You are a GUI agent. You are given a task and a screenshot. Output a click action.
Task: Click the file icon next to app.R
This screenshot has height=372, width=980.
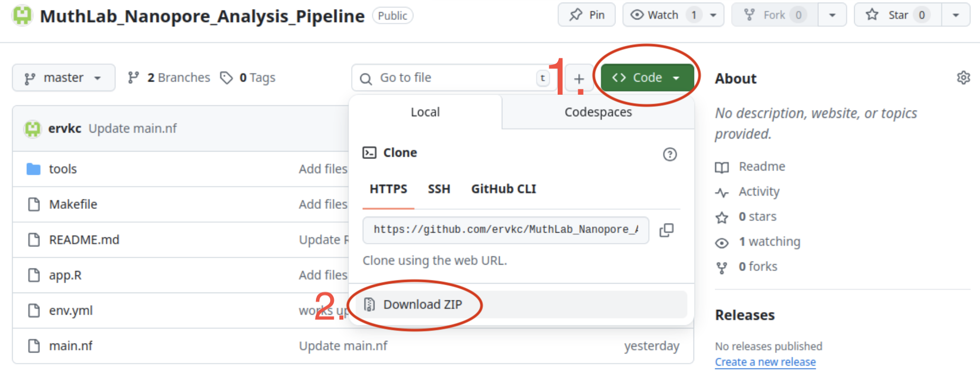pyautogui.click(x=34, y=275)
